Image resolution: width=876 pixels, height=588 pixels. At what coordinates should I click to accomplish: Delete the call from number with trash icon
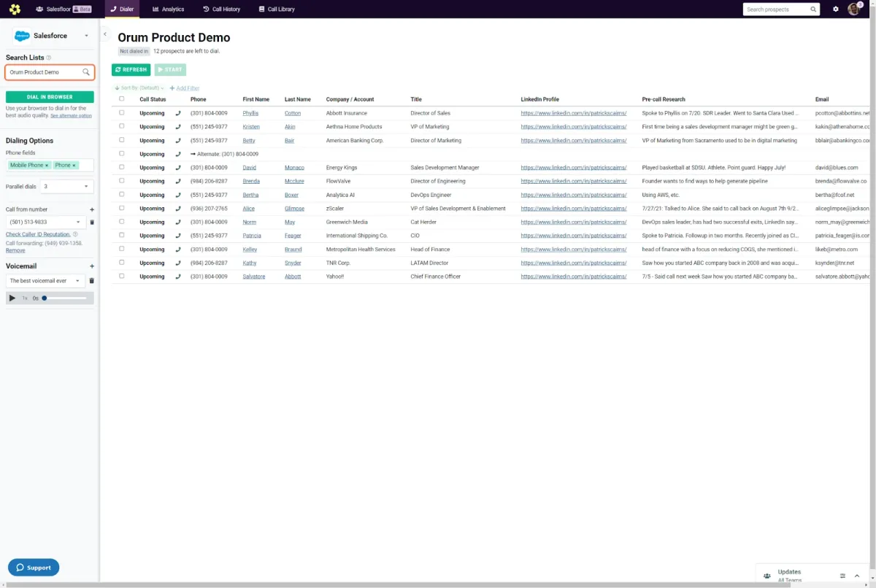pyautogui.click(x=92, y=222)
